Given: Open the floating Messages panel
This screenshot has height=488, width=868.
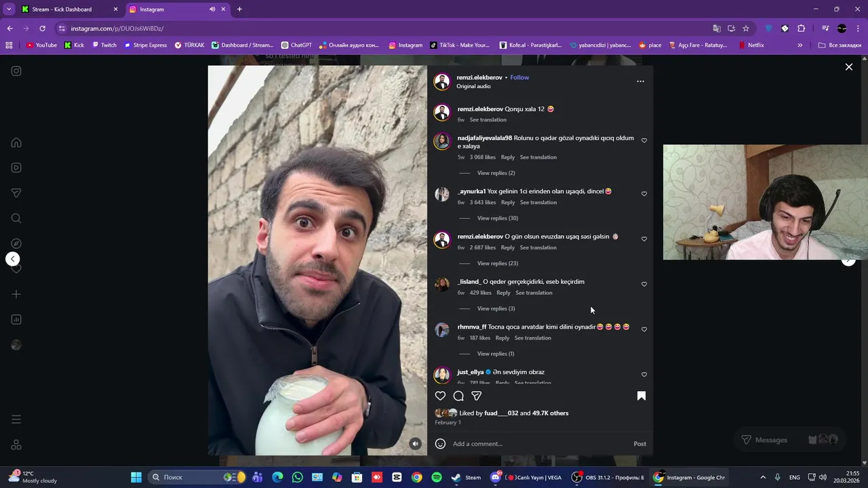Looking at the screenshot, I should pos(790,440).
